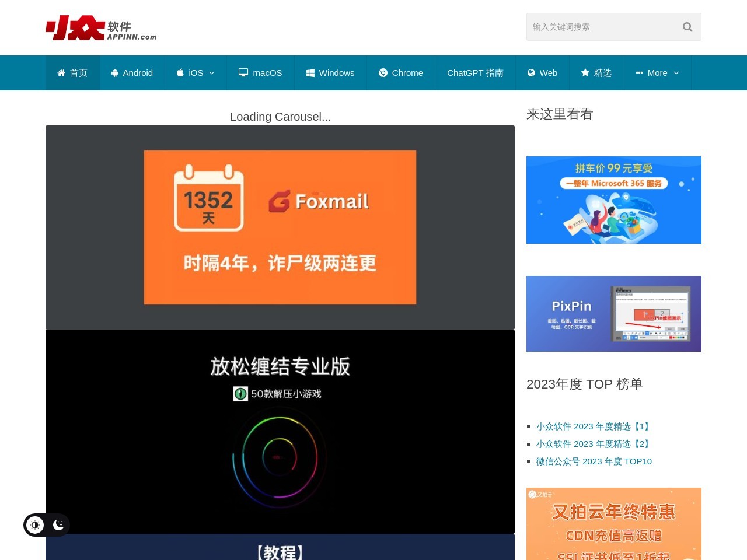This screenshot has height=560, width=747.
Task: Enable light mode with the sun toggle
Action: point(35,524)
